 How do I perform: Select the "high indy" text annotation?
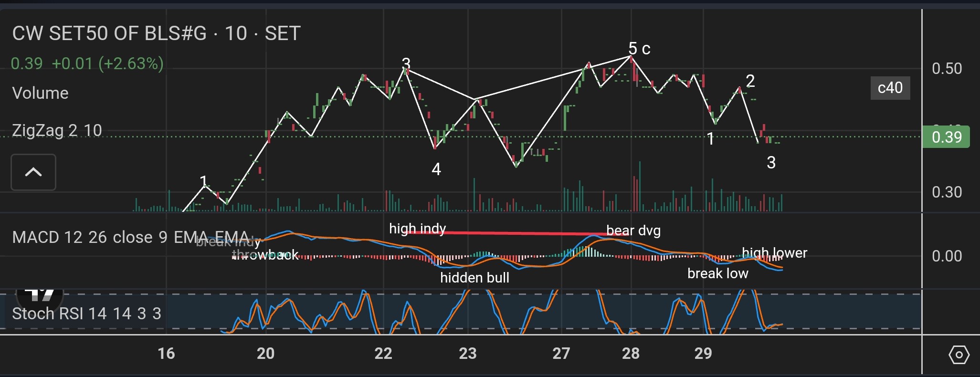[417, 229]
